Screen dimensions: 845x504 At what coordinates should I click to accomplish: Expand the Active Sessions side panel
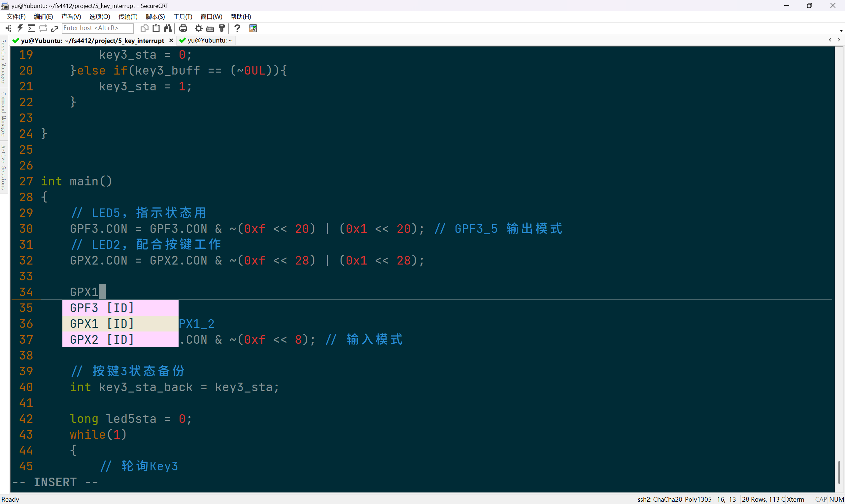point(3,168)
